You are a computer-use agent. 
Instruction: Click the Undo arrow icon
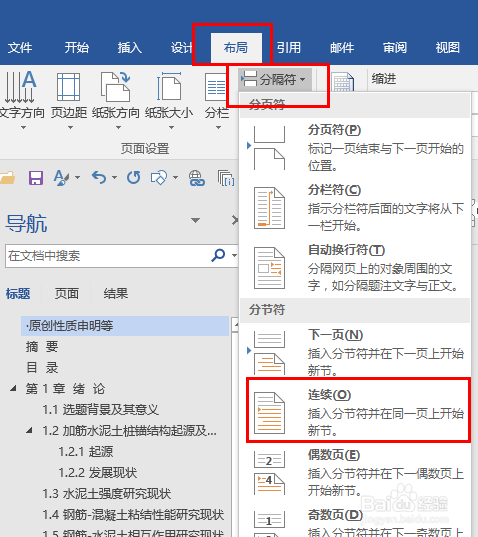click(x=99, y=178)
